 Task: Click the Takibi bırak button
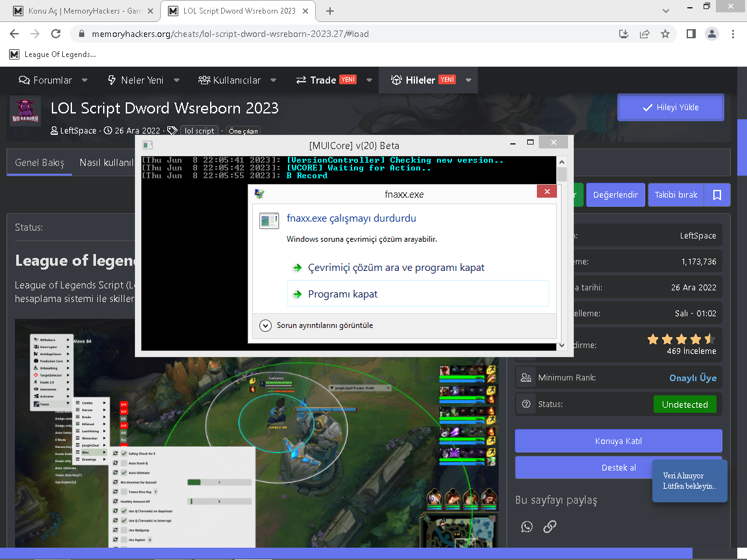[676, 194]
